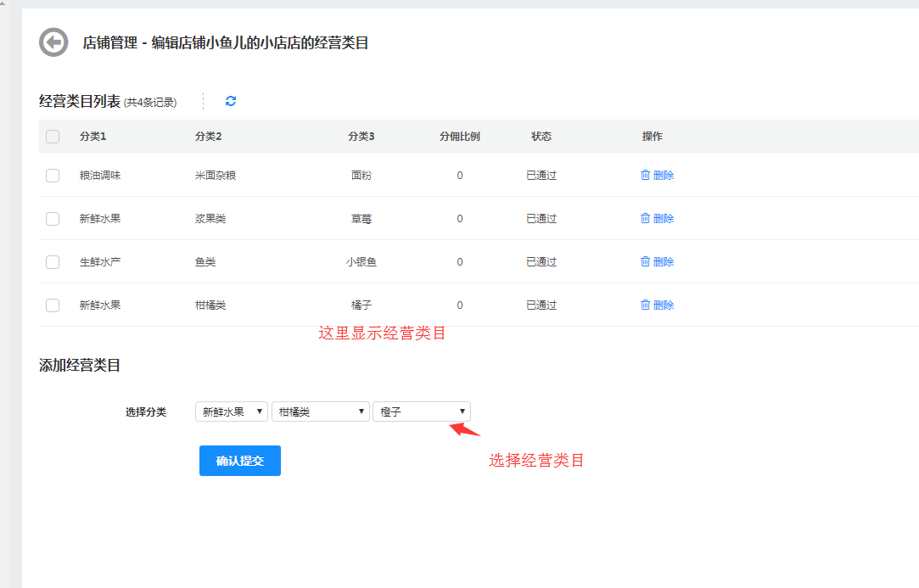Check the 粮油调味 row checkbox
919x588 pixels.
[53, 176]
